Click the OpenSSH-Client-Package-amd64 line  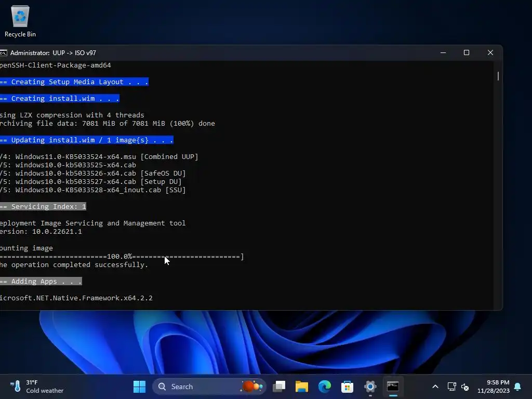[x=55, y=65]
